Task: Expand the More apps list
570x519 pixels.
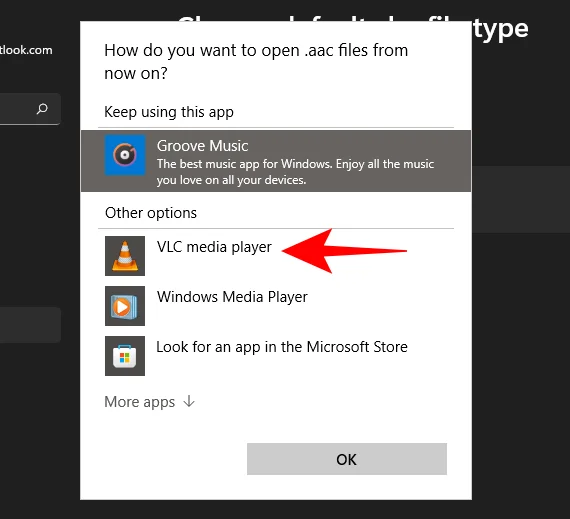Action: click(x=149, y=402)
